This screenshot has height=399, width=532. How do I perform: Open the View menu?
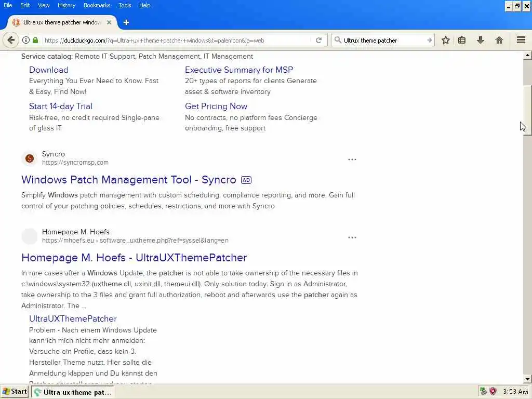coord(44,5)
